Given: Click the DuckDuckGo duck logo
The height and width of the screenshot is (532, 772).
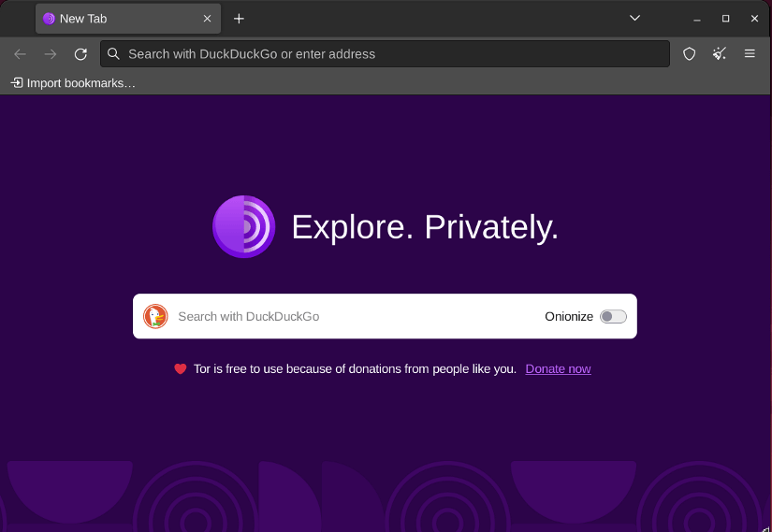Looking at the screenshot, I should pos(155,316).
